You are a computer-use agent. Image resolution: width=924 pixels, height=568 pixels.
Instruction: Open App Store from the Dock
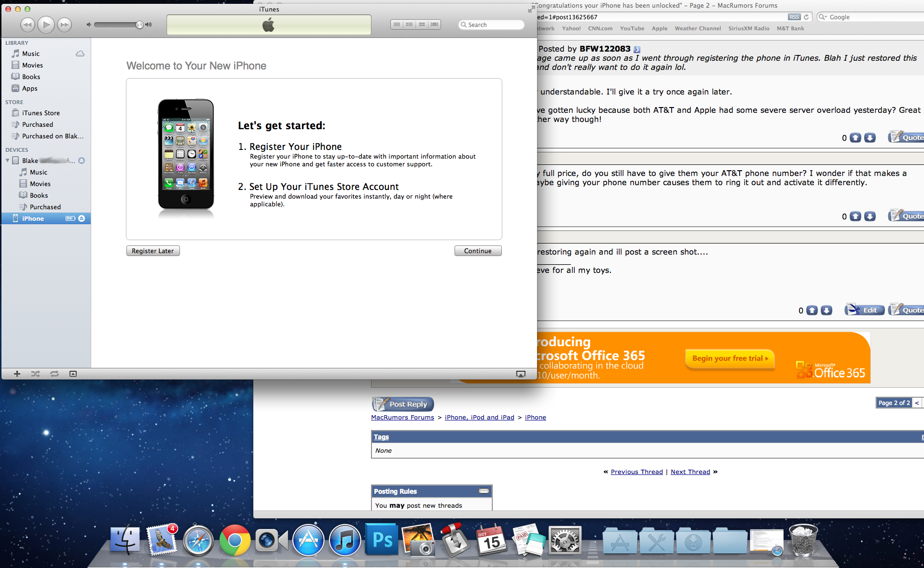[308, 540]
